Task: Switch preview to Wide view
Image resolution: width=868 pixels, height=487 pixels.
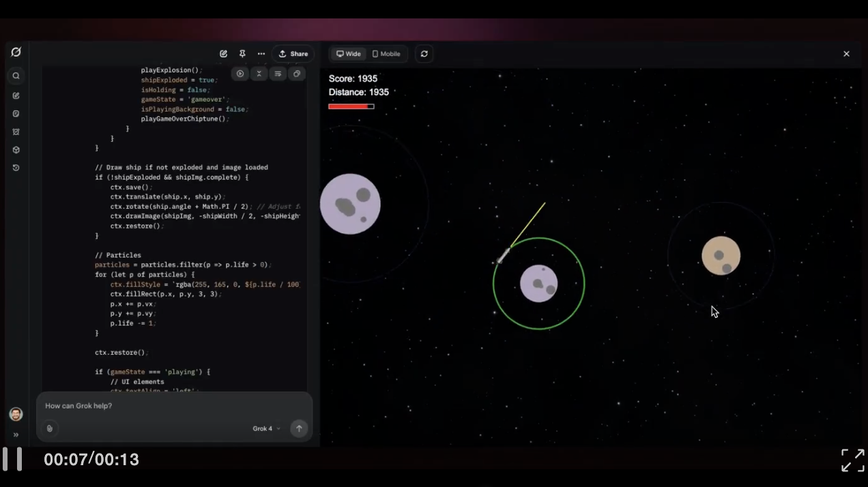Action: coord(349,54)
